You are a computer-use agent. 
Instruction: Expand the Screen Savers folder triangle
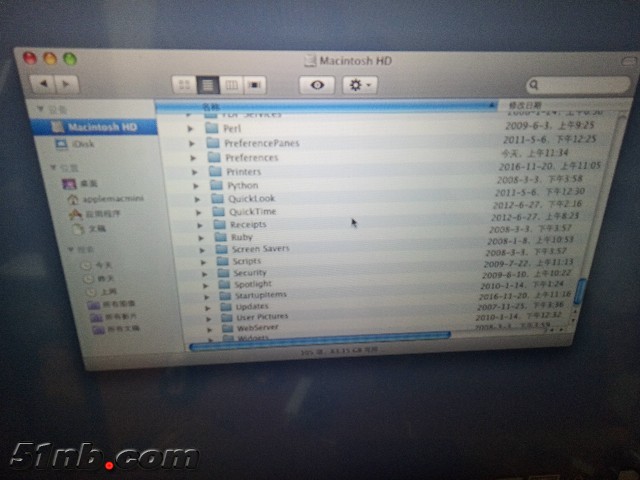tap(202, 250)
